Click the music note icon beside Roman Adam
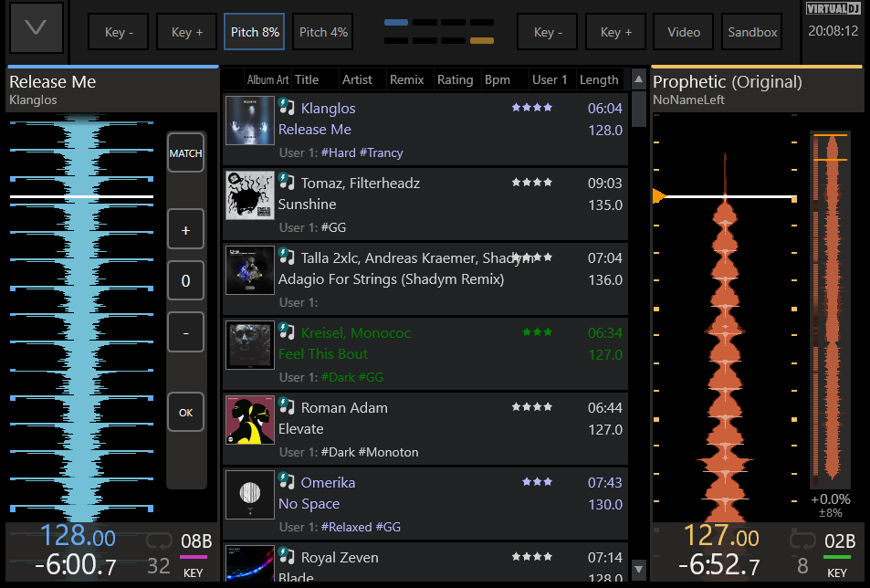Screen dimensions: 870x588 pos(287,405)
